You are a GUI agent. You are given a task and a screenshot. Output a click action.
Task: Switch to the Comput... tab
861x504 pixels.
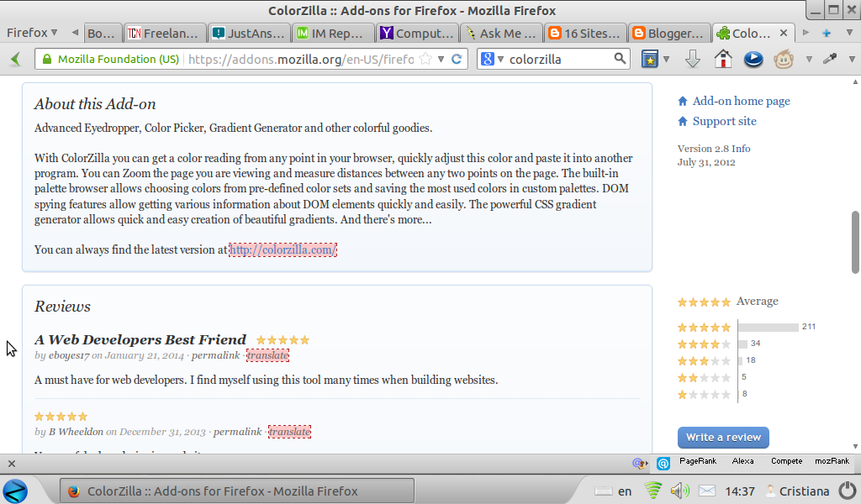[x=417, y=34]
